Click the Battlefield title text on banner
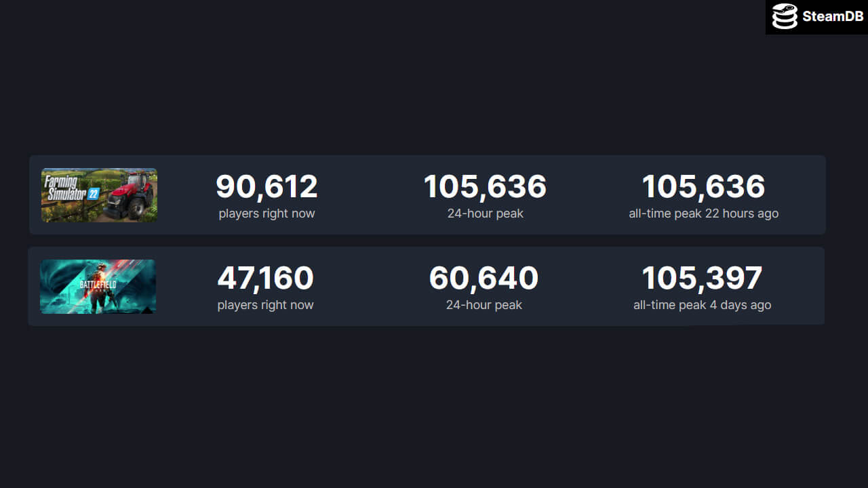The width and height of the screenshot is (868, 488). (x=98, y=285)
